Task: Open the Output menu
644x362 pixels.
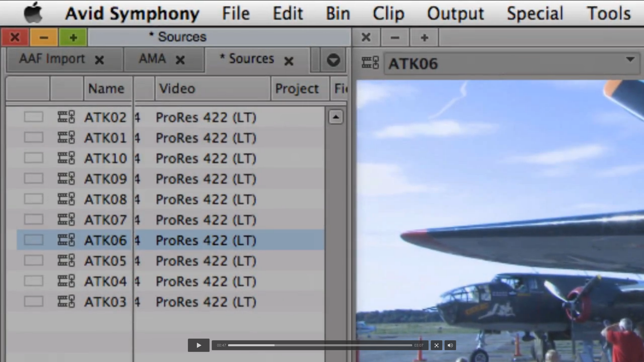Action: 455,14
